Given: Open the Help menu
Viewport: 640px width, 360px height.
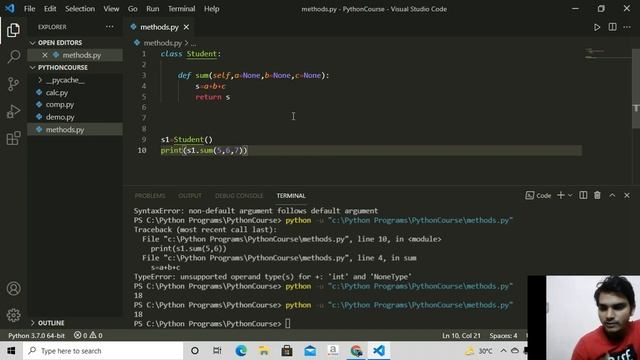Looking at the screenshot, I should click(211, 9).
